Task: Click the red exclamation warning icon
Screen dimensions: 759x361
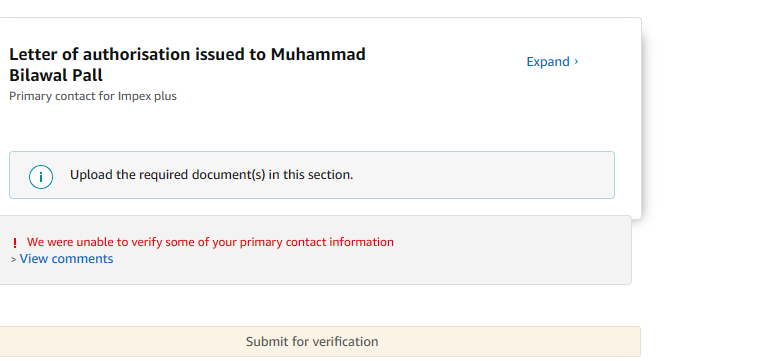Action: pyautogui.click(x=15, y=243)
